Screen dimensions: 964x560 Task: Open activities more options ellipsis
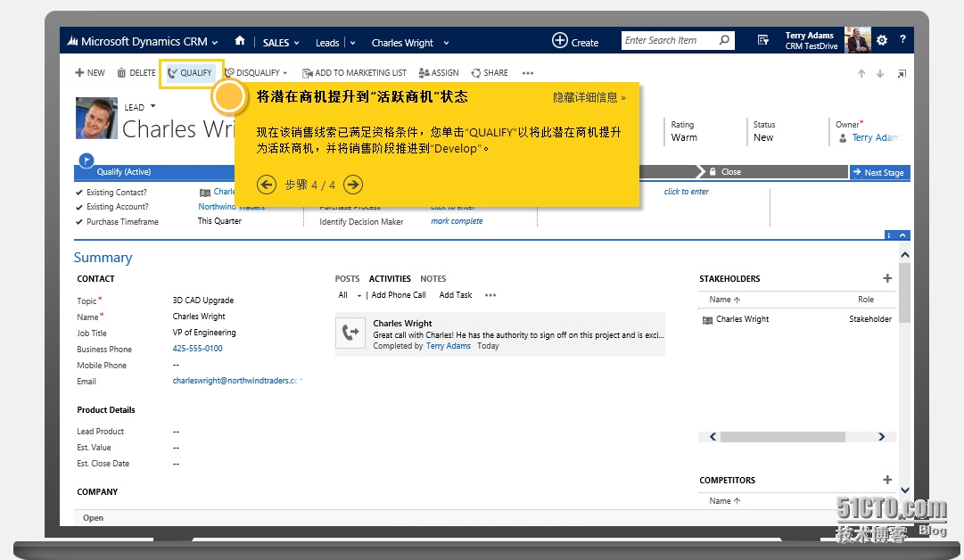pos(490,295)
